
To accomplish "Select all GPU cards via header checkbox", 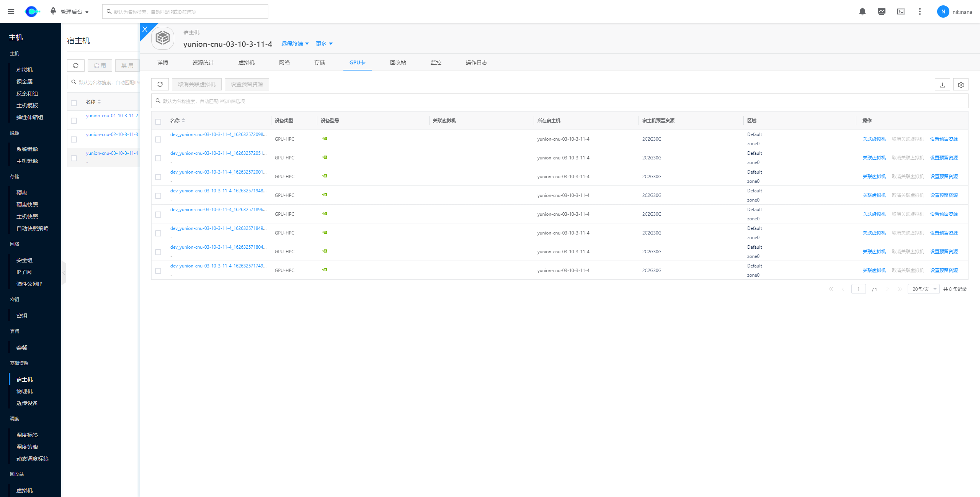I will coord(158,121).
